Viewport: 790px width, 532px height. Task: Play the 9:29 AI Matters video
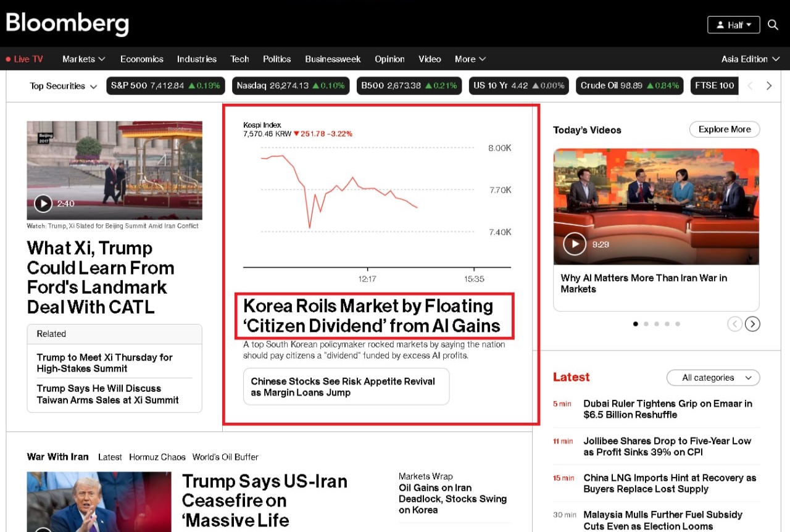[575, 244]
